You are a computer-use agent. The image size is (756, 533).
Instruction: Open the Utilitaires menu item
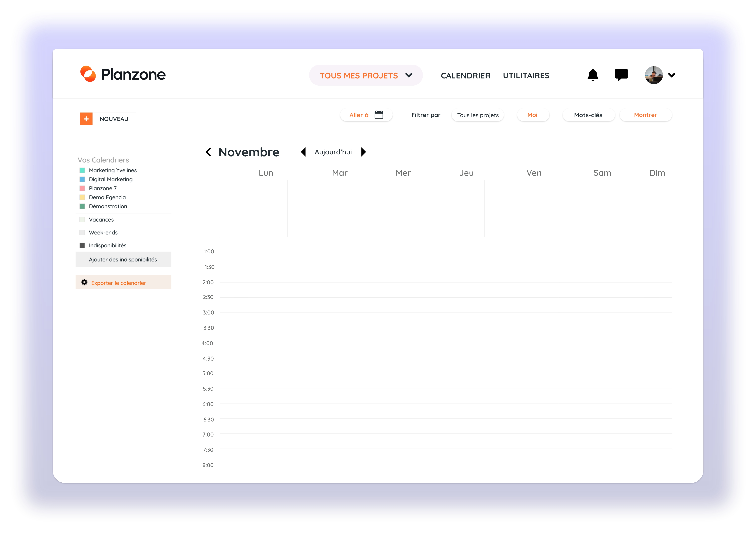[x=526, y=76]
